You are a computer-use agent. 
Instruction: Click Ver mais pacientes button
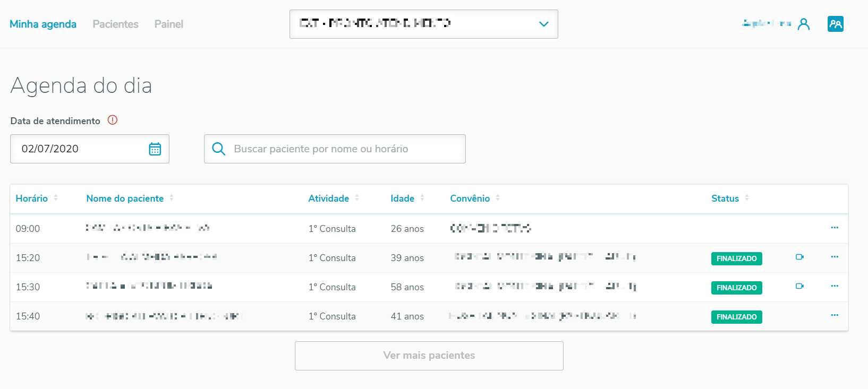429,356
